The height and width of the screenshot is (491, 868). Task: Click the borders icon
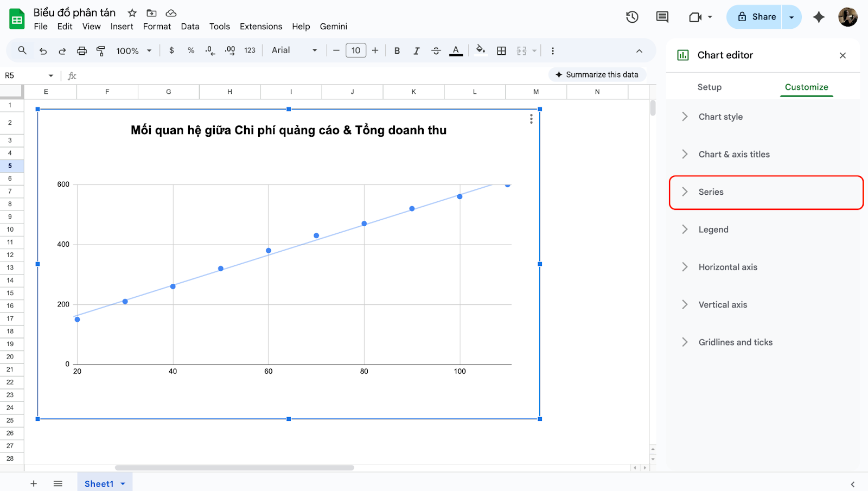point(501,51)
